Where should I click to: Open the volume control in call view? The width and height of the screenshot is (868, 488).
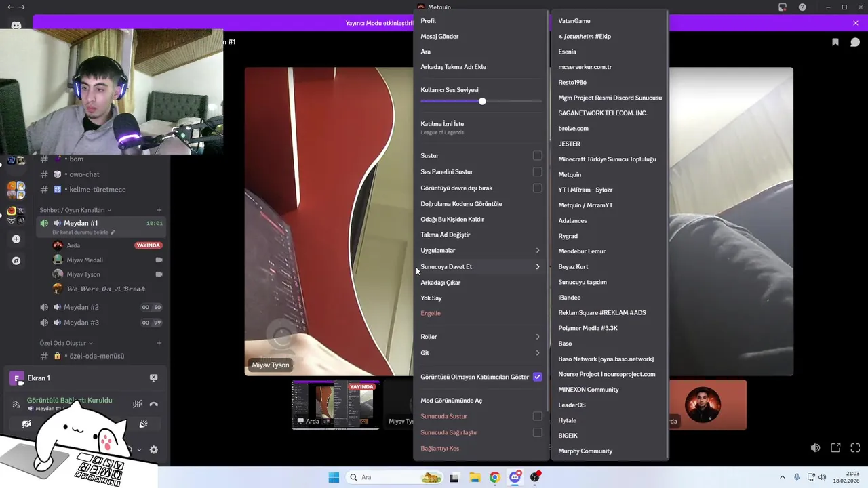click(x=815, y=448)
